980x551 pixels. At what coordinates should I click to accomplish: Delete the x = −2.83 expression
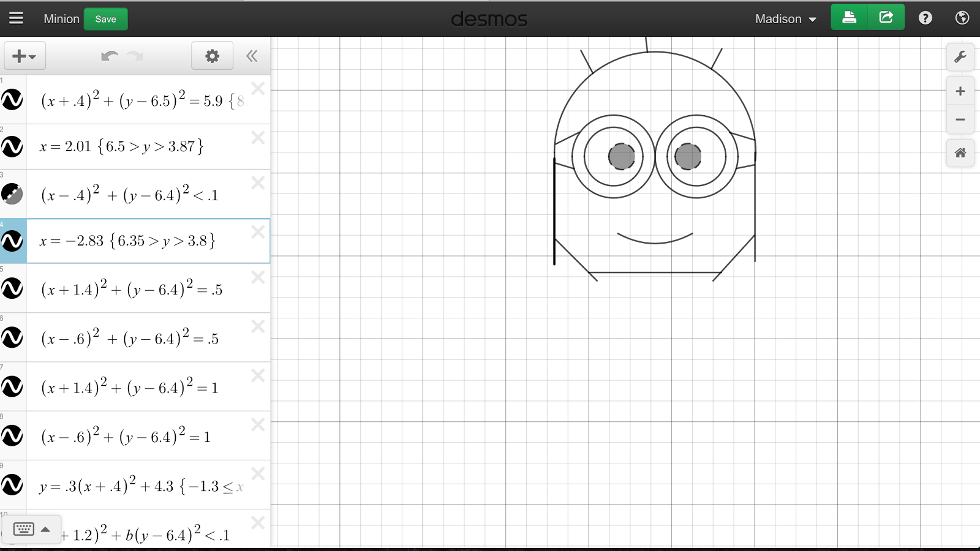click(x=258, y=232)
